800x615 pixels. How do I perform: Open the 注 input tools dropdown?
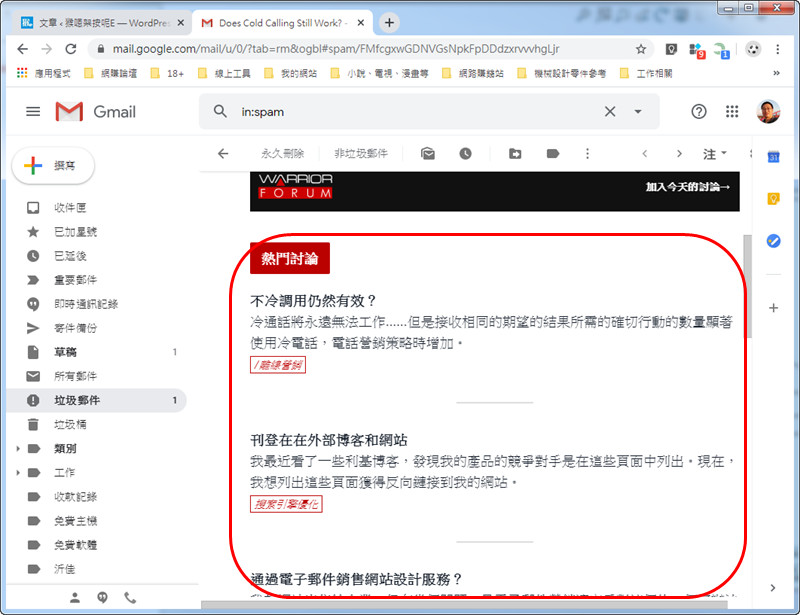click(714, 154)
